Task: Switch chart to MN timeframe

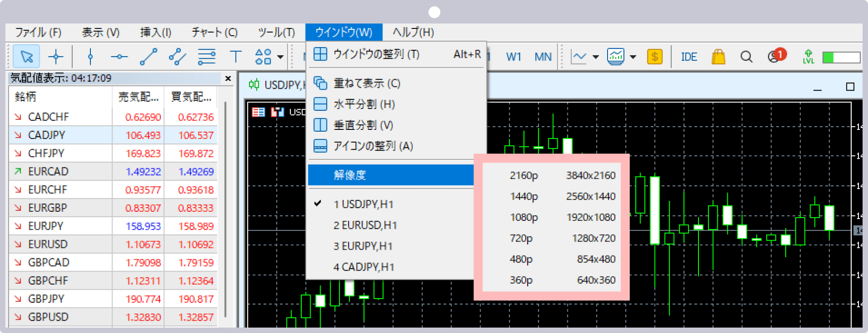Action: click(543, 57)
